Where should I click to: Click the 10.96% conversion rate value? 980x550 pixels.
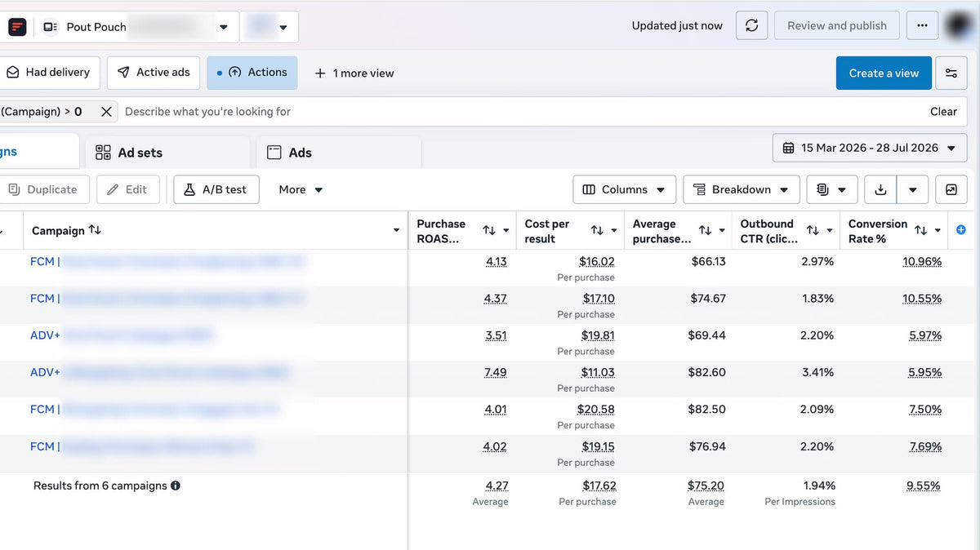coord(922,262)
